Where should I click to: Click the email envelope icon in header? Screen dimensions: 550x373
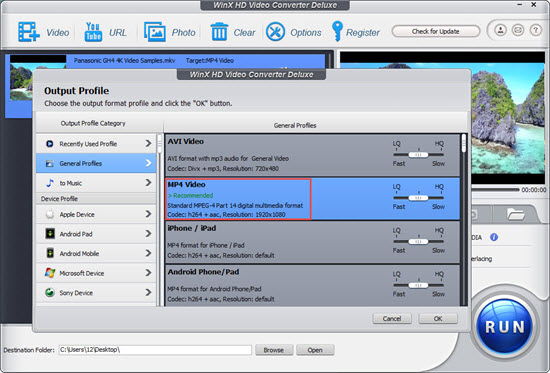point(518,30)
